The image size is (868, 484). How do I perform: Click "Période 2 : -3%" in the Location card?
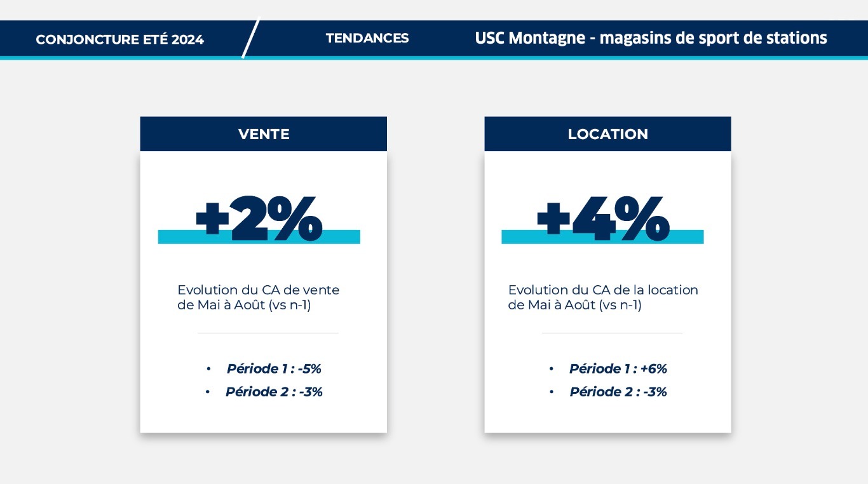pos(618,392)
